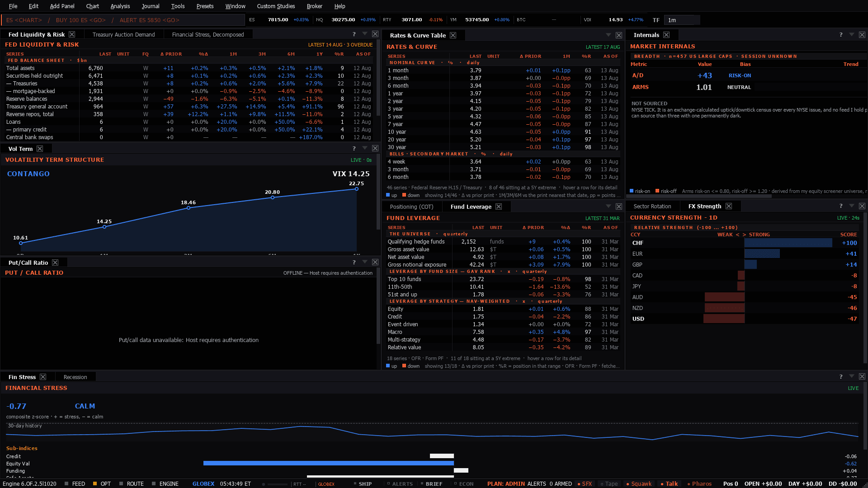Screen dimensions: 868x488
Task: Toggle the Squawk audio option
Action: click(x=639, y=483)
